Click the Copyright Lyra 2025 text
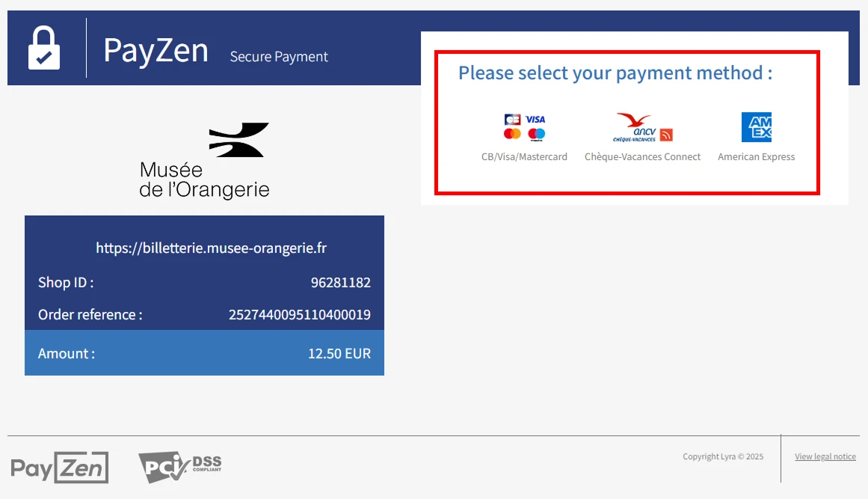868x499 pixels. coord(723,456)
